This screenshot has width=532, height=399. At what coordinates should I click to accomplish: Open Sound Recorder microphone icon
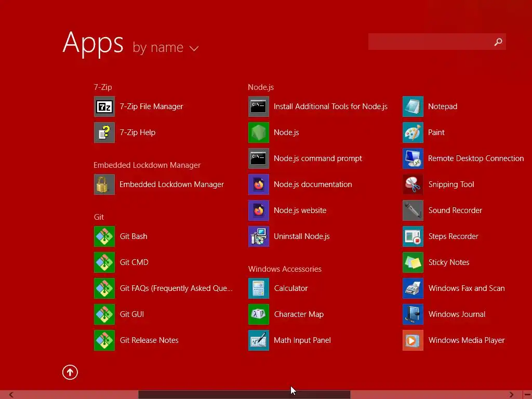click(x=413, y=210)
